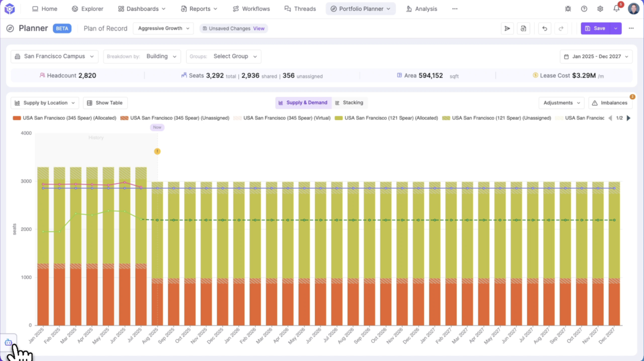Open the Workflows tab

coord(251,9)
